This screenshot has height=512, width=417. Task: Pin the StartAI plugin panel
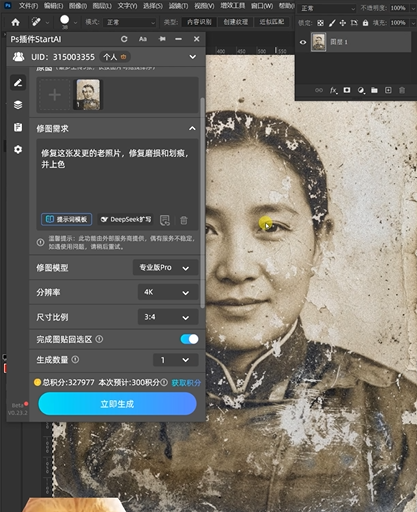162,39
